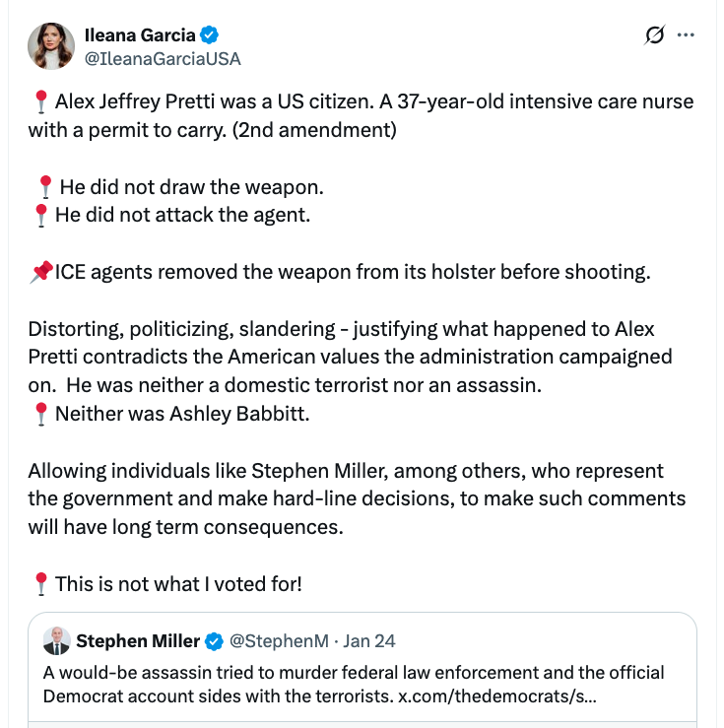Click Stephen Miller's small avatar in quoted post
Screen dimensions: 724x728
56,640
